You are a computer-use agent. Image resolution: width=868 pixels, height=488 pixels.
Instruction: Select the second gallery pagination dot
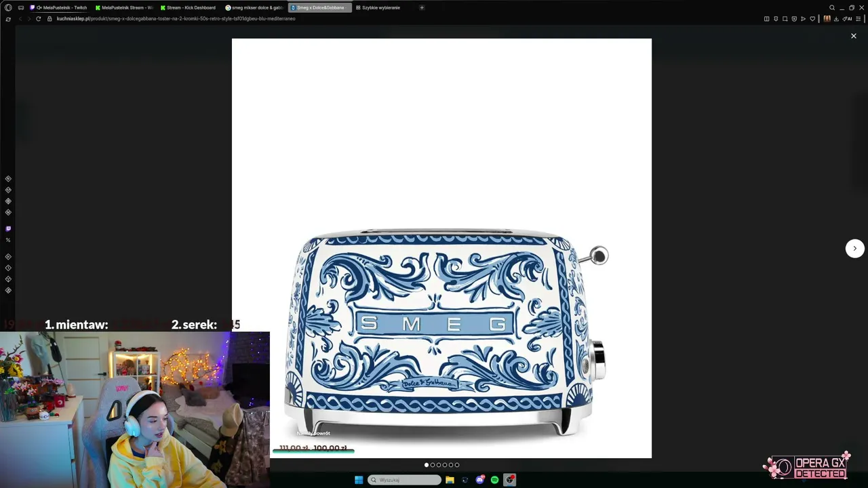click(433, 465)
